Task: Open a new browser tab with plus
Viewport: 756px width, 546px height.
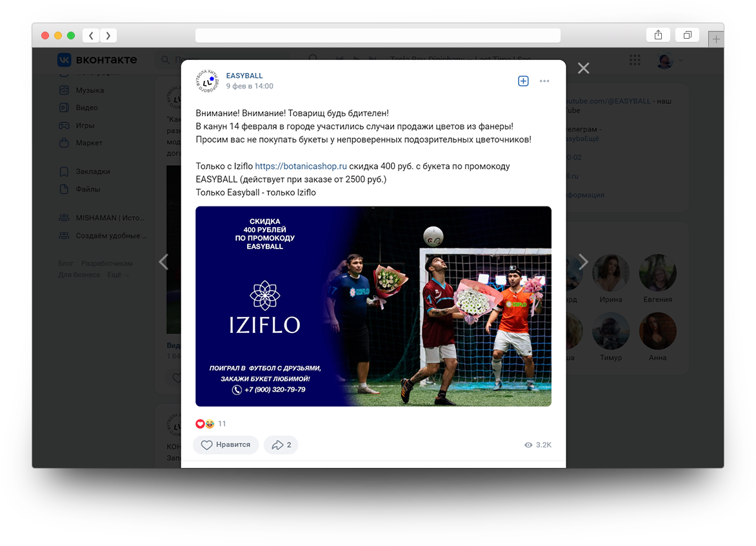Action: pos(716,39)
